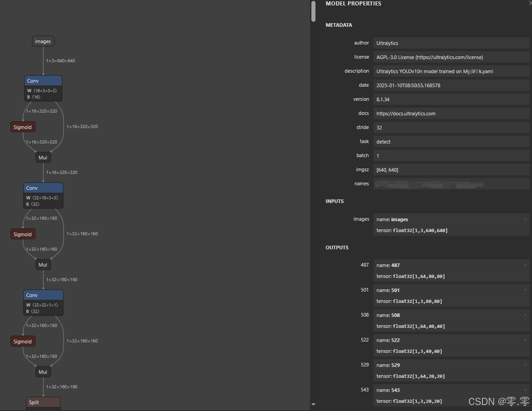The height and width of the screenshot is (411, 532).
Task: Click the task field showing detect
Action: pos(451,142)
